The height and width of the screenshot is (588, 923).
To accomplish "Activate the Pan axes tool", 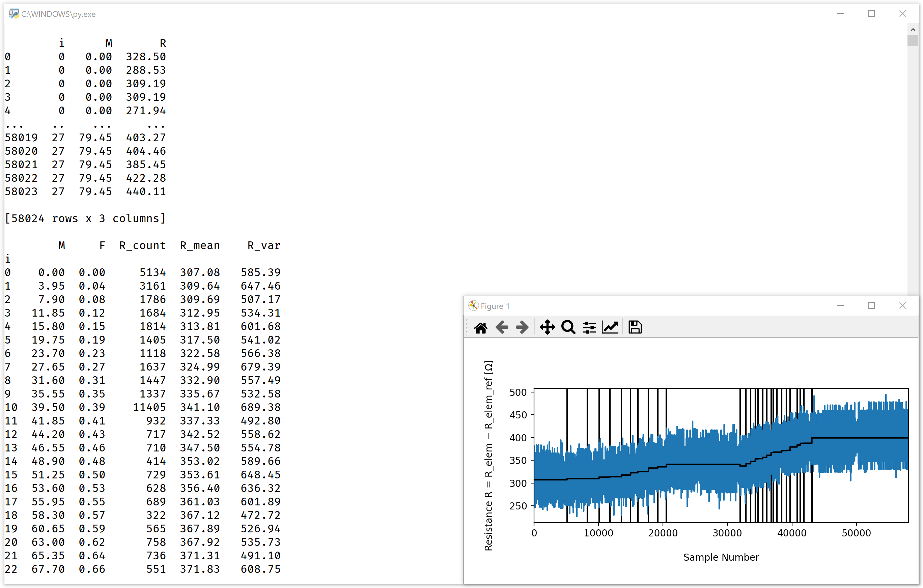I will (x=547, y=327).
